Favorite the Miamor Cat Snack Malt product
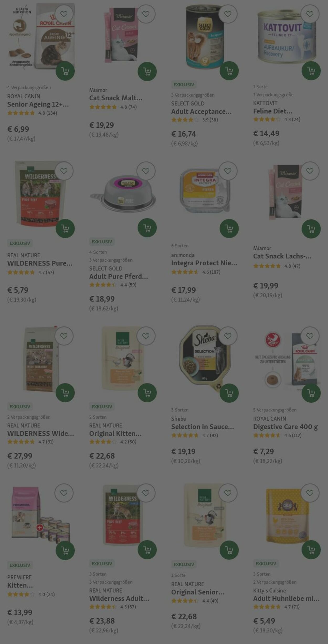Screen dimensions: 328x644 pyautogui.click(x=146, y=14)
